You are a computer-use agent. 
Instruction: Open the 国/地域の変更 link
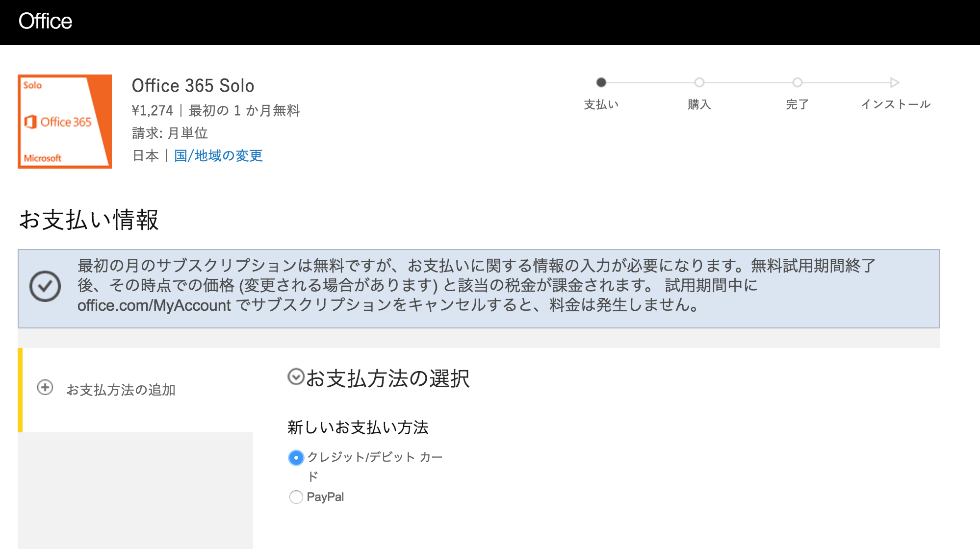(218, 156)
